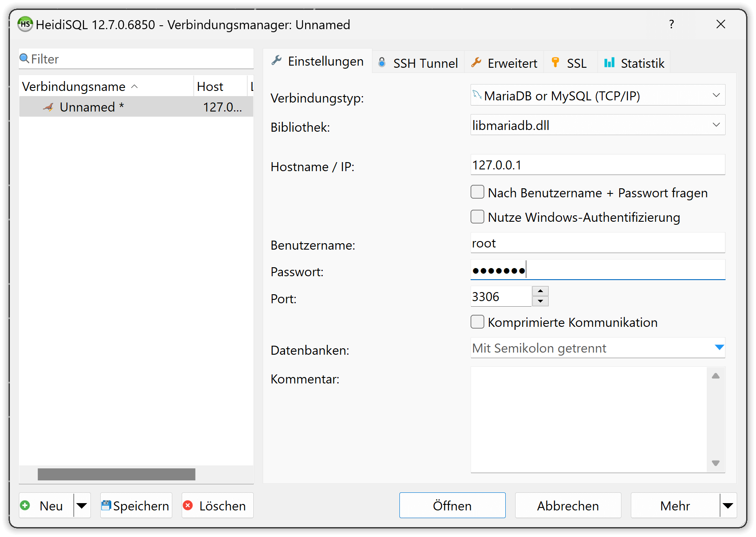Click the dolphin icon in Verbindungstyp box
The width and height of the screenshot is (756, 537).
[x=477, y=95]
